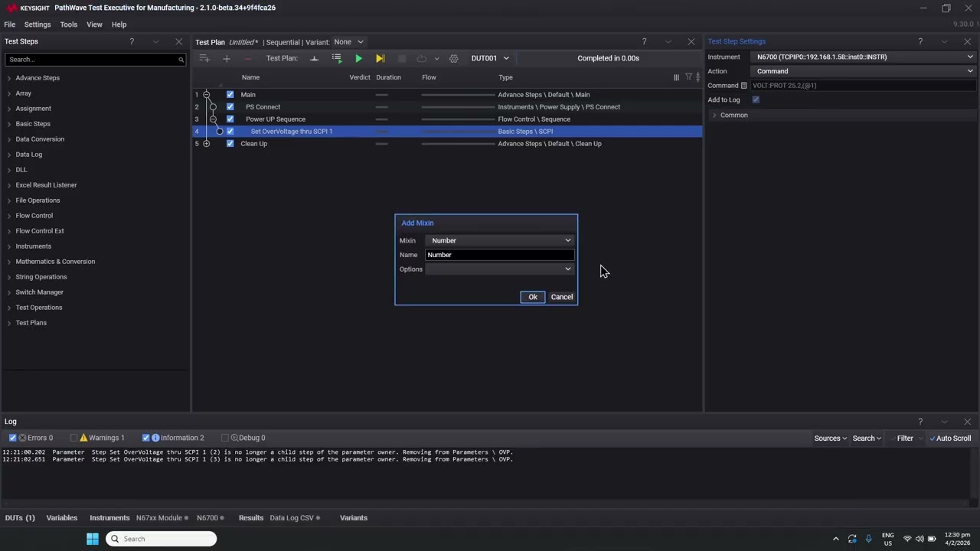Open the Variant dropdown
The image size is (980, 551).
(348, 42)
